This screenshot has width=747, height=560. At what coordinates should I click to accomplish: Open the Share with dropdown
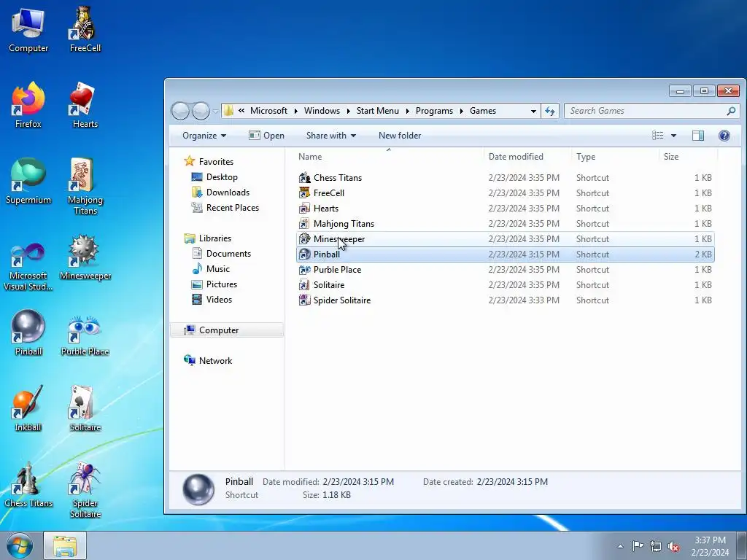coord(331,136)
